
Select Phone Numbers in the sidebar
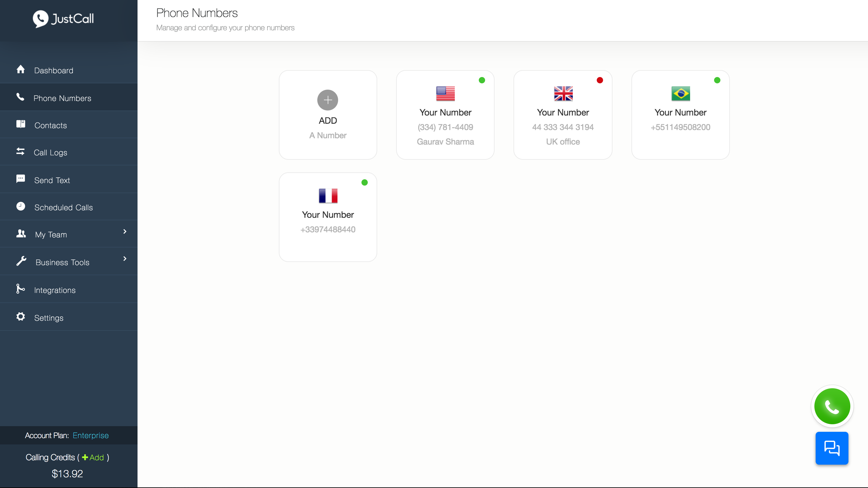point(62,98)
